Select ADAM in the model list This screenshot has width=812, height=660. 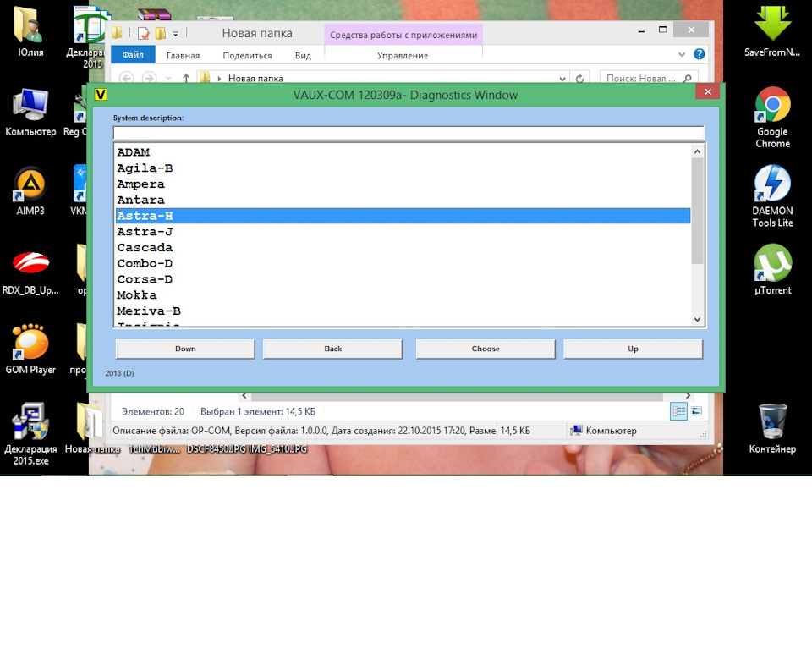click(x=403, y=152)
